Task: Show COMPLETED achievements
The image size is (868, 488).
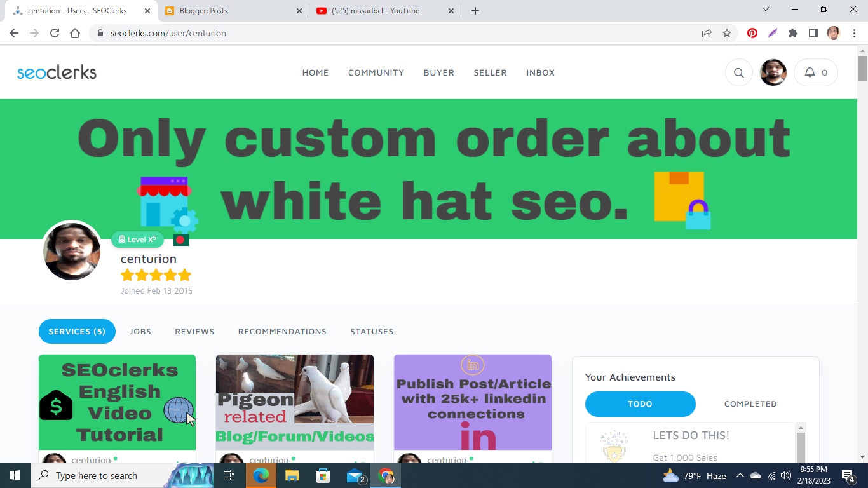Action: point(750,403)
